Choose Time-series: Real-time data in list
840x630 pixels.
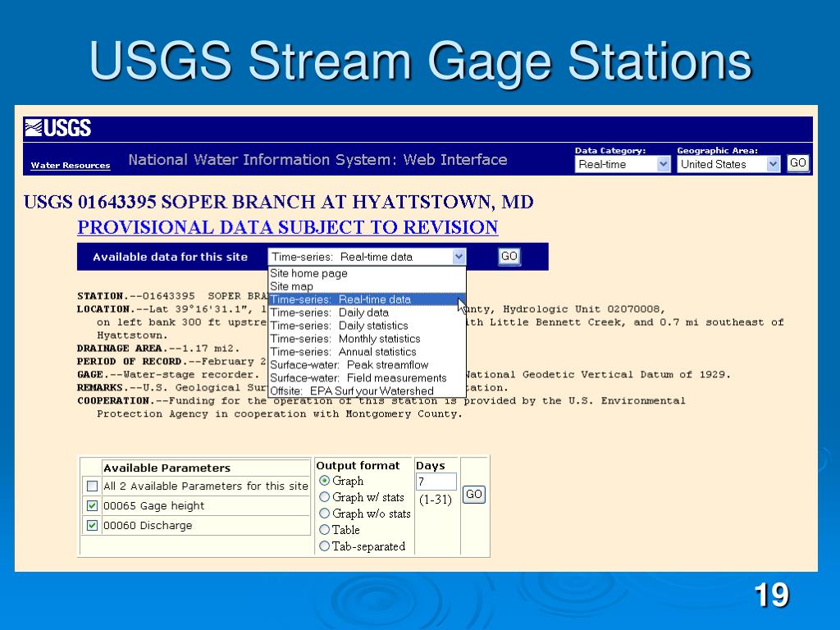click(367, 299)
